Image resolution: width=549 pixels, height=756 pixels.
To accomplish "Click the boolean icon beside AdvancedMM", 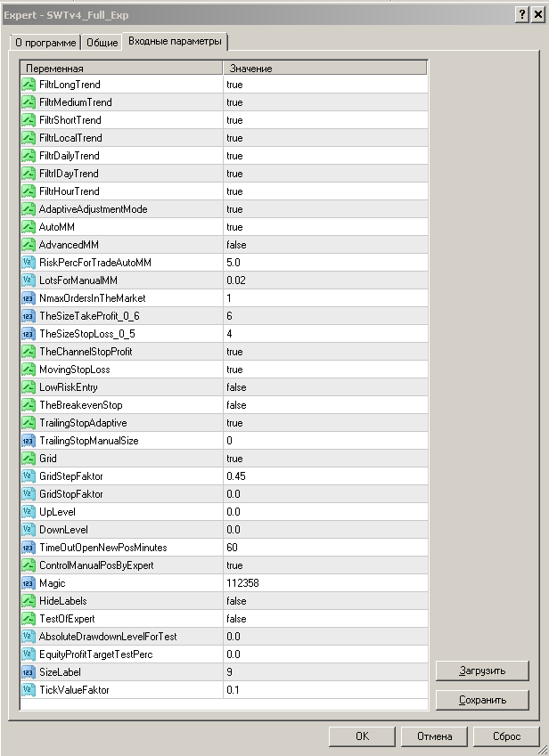I will [x=29, y=245].
